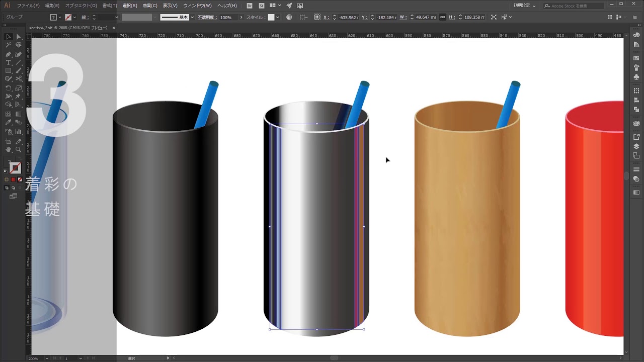This screenshot has height=362, width=644.
Task: Open the Layers panel icon
Action: (x=636, y=146)
